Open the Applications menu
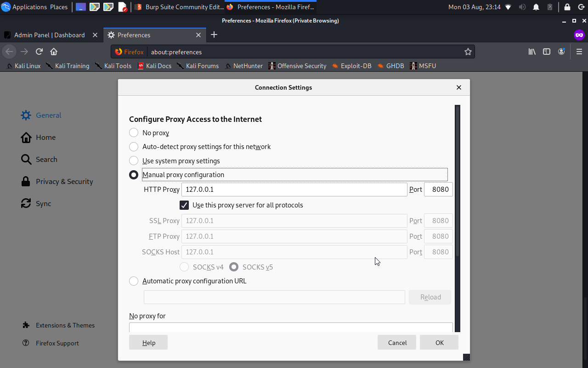588x368 pixels. pos(28,7)
